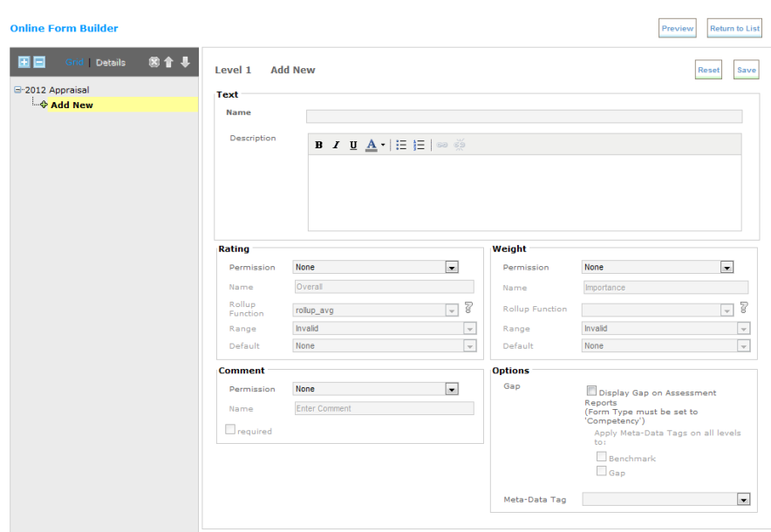This screenshot has width=771, height=532.
Task: Open the Comment Permission dropdown
Action: (x=376, y=389)
